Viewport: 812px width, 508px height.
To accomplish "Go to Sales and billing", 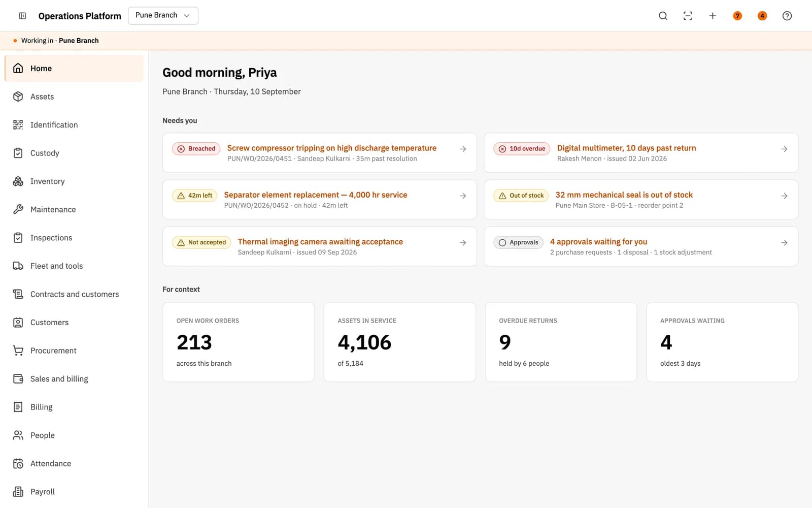I will 74,378.
